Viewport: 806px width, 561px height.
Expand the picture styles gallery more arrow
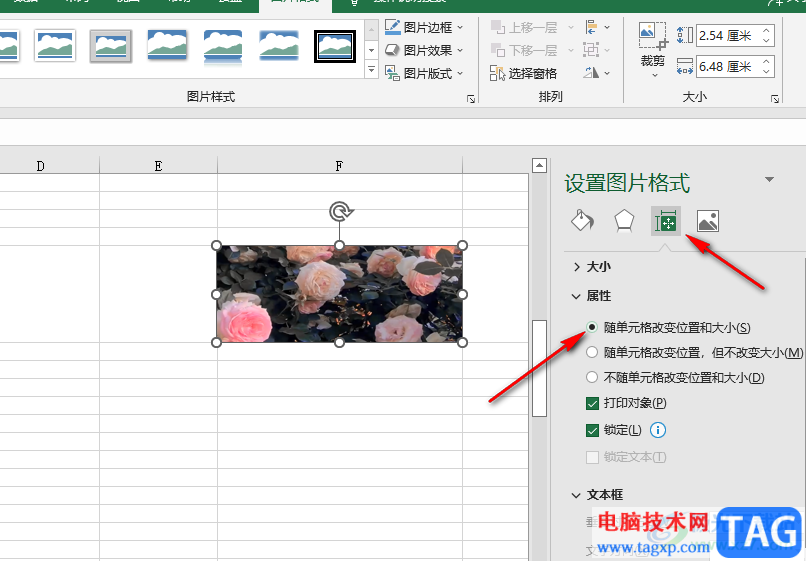point(372,69)
